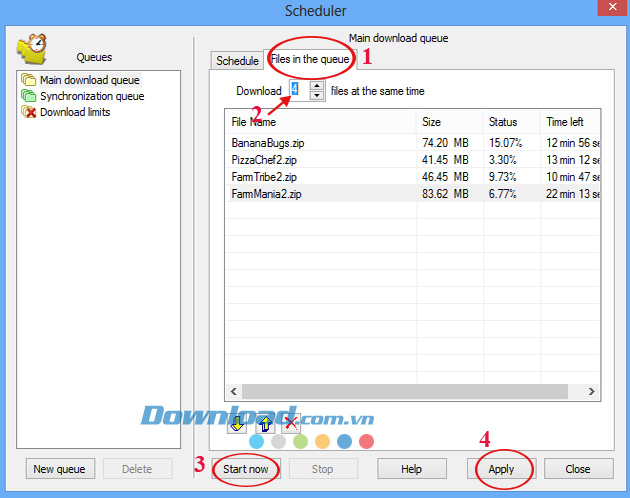Click the 41.45 MB size cell
Image resolution: width=630 pixels, height=498 pixels.
(x=445, y=160)
